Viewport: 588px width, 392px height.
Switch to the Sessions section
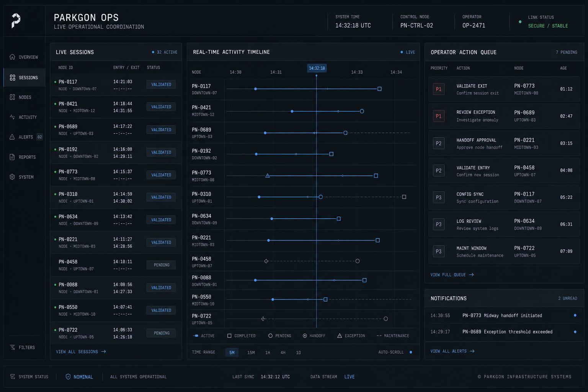coord(24,77)
